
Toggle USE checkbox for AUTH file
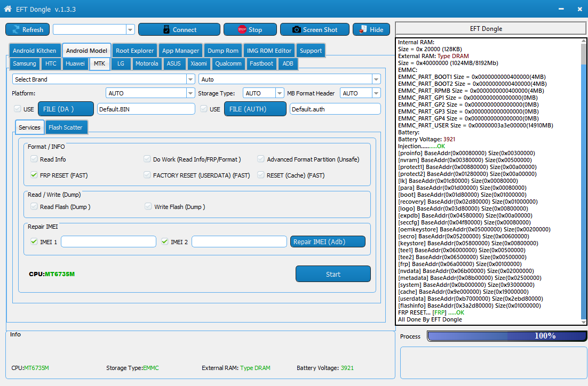(x=204, y=109)
